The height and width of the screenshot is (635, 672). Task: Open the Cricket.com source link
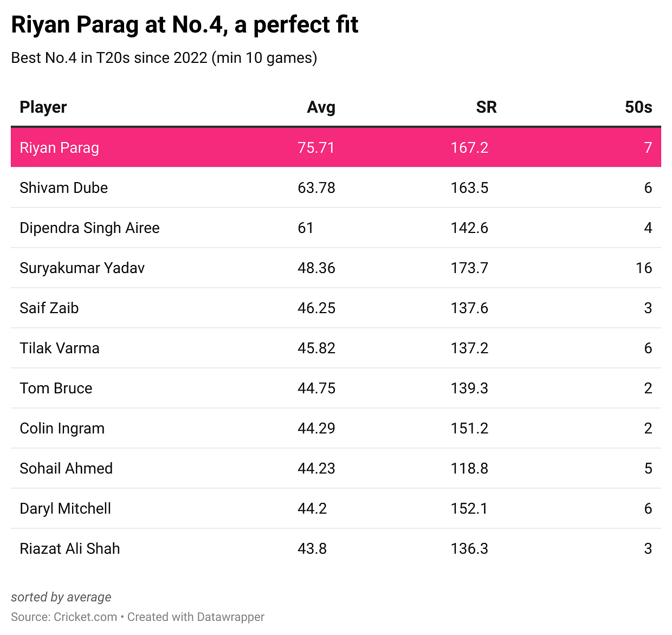[x=86, y=617]
